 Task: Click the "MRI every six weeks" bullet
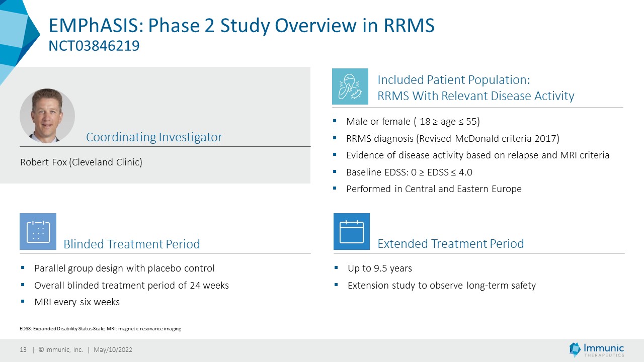(70, 302)
